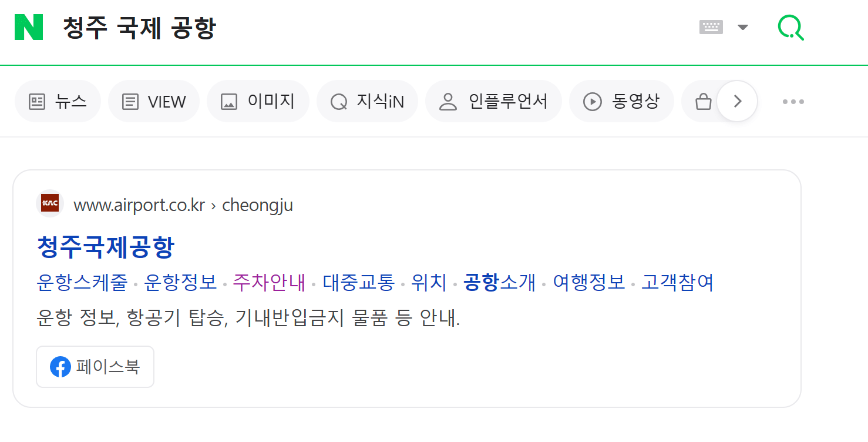Switch to the VIEW tab

pyautogui.click(x=153, y=101)
